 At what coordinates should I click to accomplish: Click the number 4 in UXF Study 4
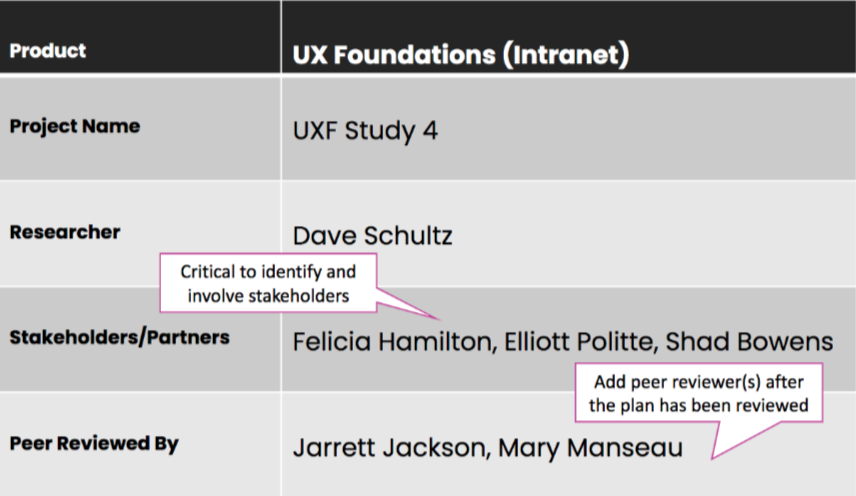click(429, 131)
